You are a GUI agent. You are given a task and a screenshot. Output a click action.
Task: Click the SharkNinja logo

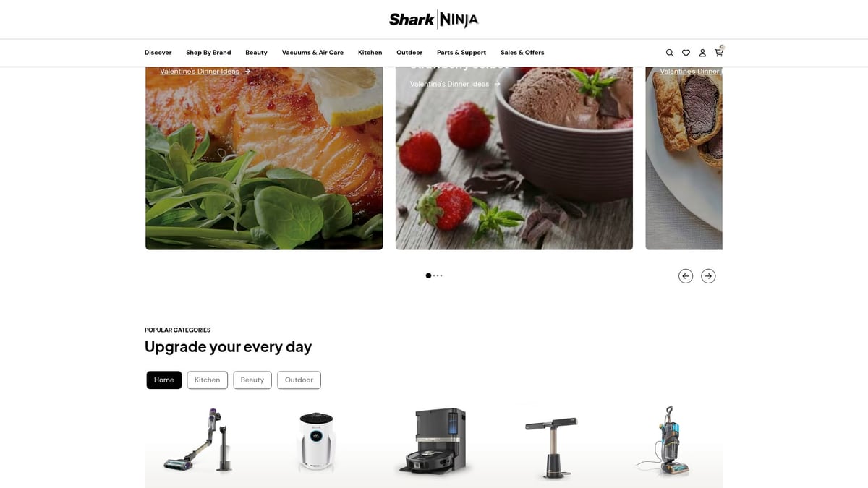point(434,20)
